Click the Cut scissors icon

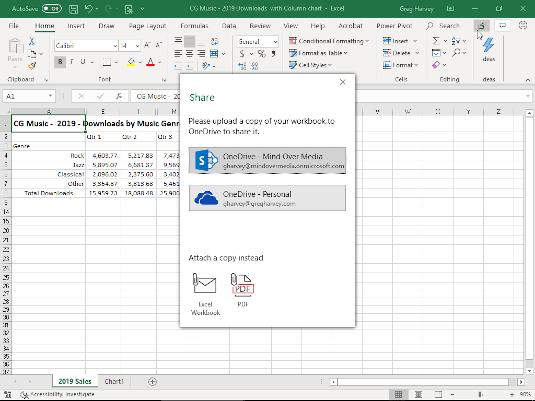click(x=32, y=42)
